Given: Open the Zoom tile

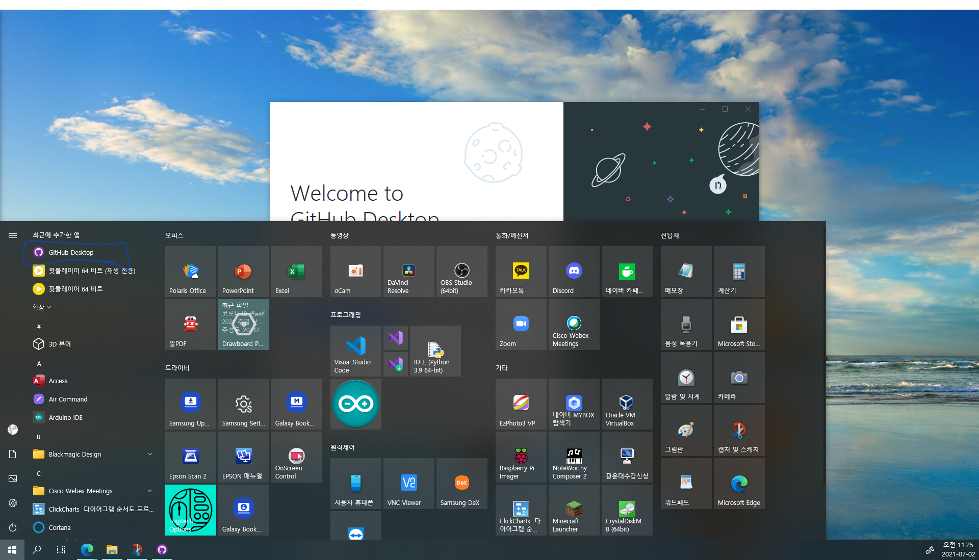Looking at the screenshot, I should (521, 325).
